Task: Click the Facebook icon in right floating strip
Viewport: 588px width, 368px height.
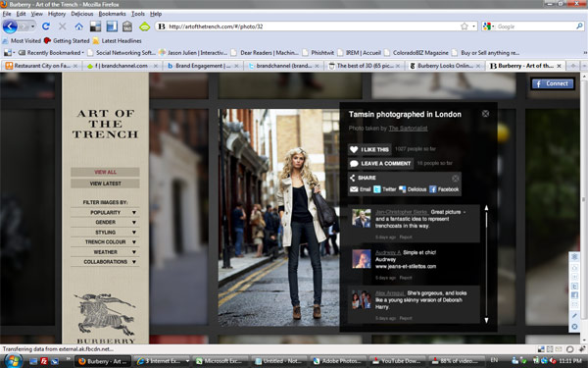Action: point(574,296)
